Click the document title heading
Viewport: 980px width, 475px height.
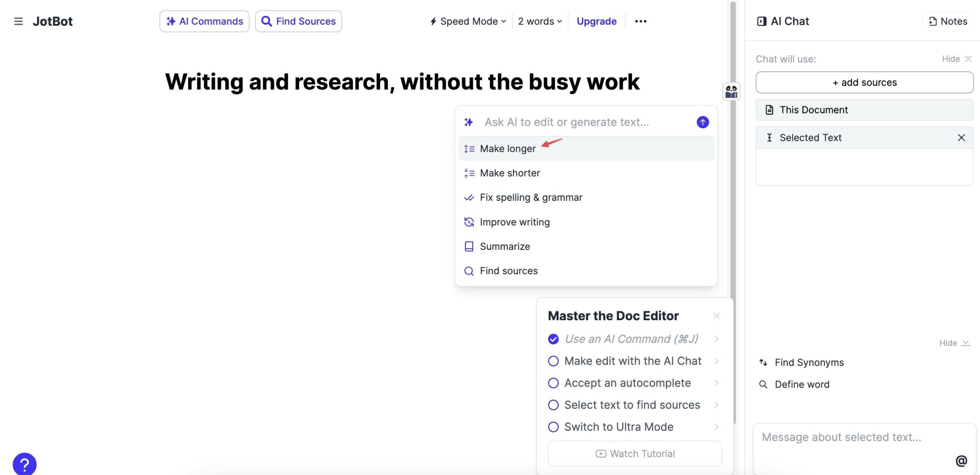[x=402, y=82]
